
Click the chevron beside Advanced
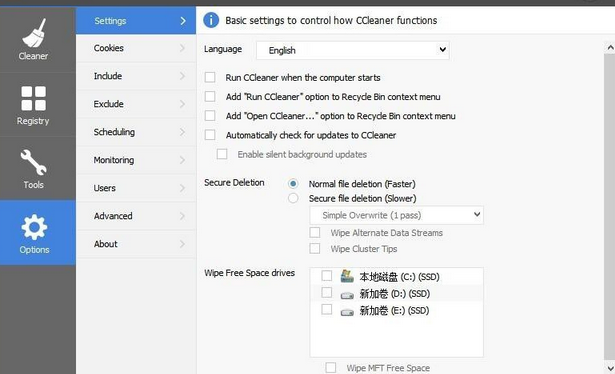(x=182, y=216)
